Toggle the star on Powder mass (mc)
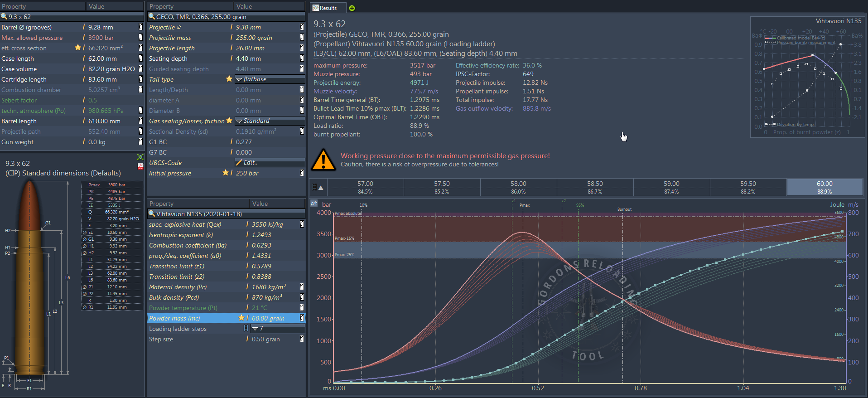Screen dimensions: 868x398 [241, 318]
